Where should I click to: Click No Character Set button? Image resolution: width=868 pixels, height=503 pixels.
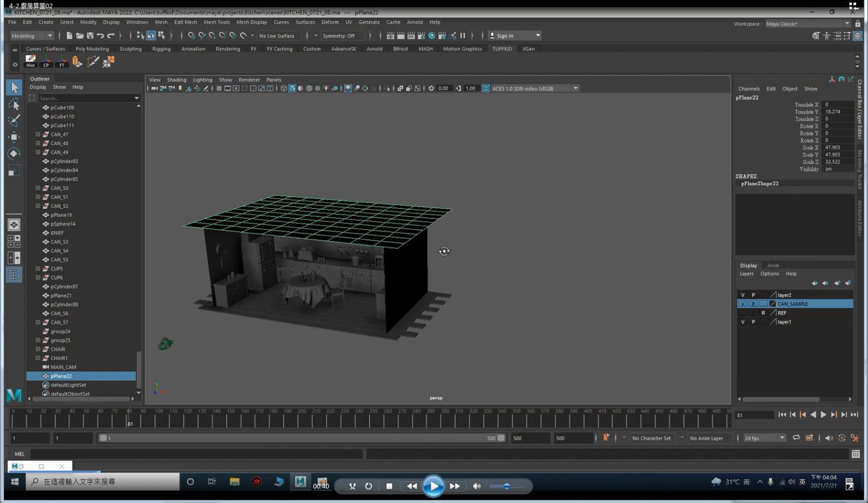651,438
